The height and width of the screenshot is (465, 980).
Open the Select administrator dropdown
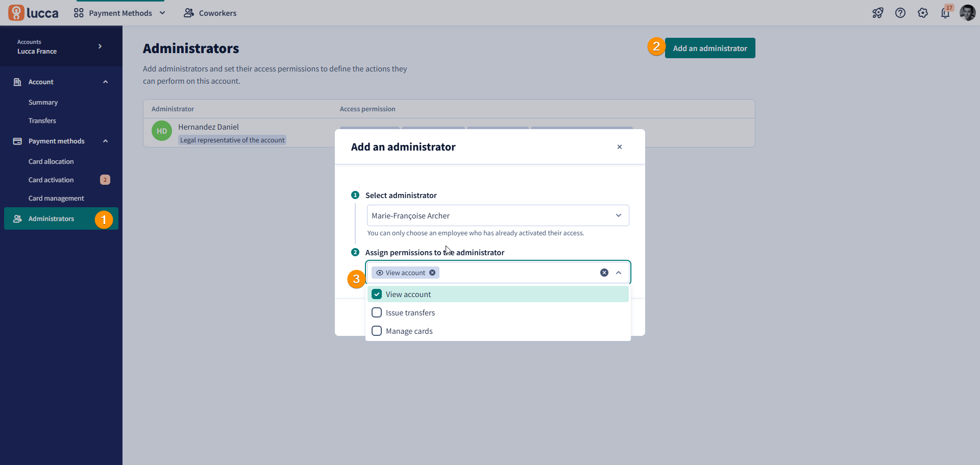click(498, 215)
